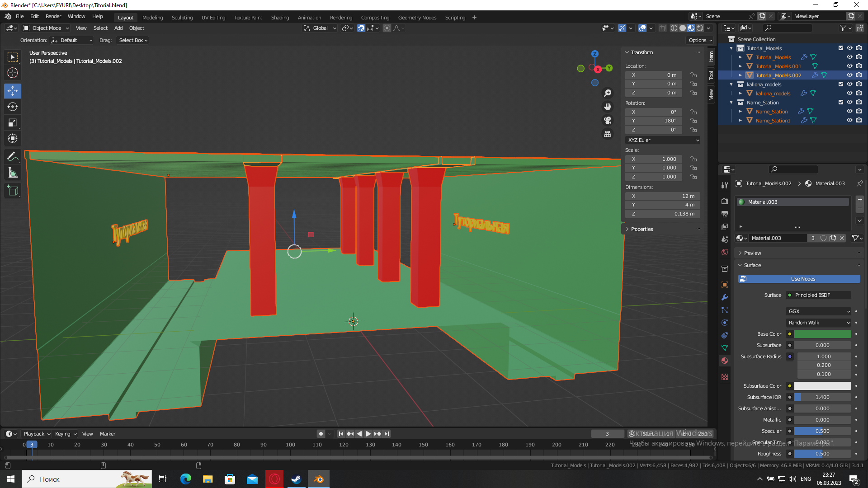
Task: Lock the X location value
Action: click(693, 75)
